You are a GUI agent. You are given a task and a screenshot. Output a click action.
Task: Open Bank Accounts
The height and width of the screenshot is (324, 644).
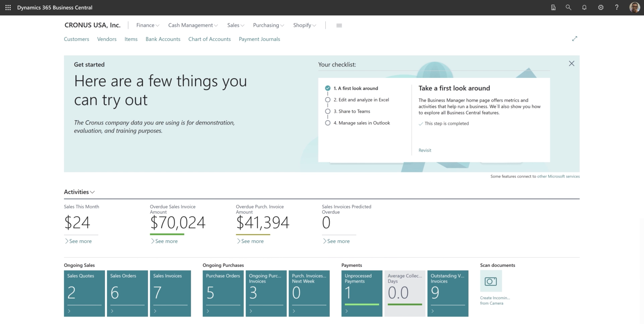click(x=163, y=39)
